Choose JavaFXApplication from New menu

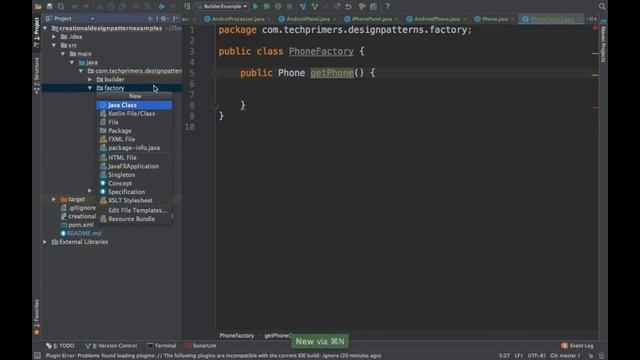click(134, 166)
